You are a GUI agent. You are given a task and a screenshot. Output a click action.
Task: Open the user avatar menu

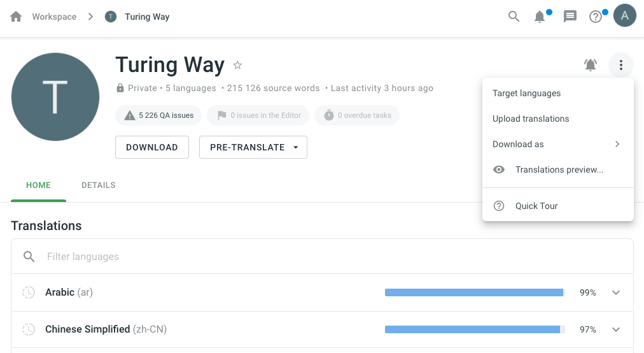point(624,17)
